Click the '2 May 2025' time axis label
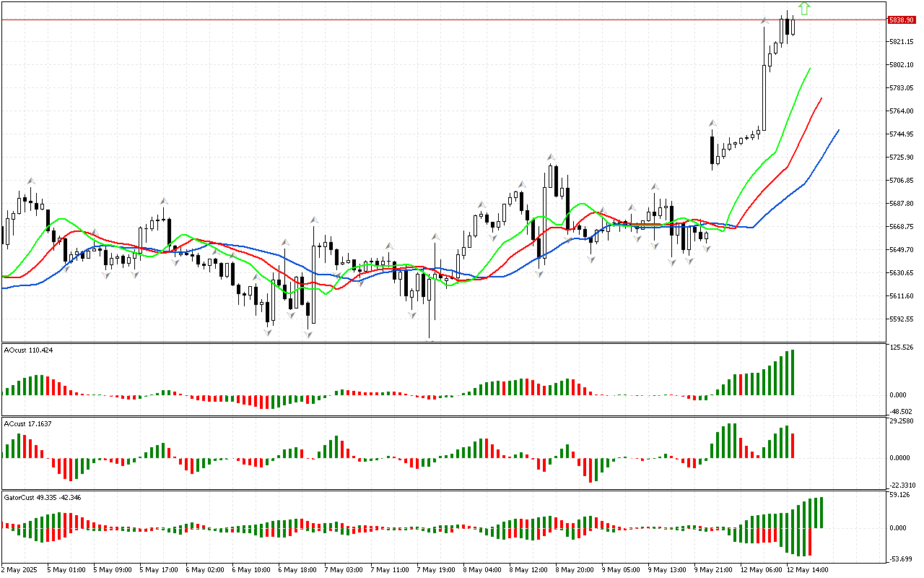924x578 pixels. [x=21, y=569]
